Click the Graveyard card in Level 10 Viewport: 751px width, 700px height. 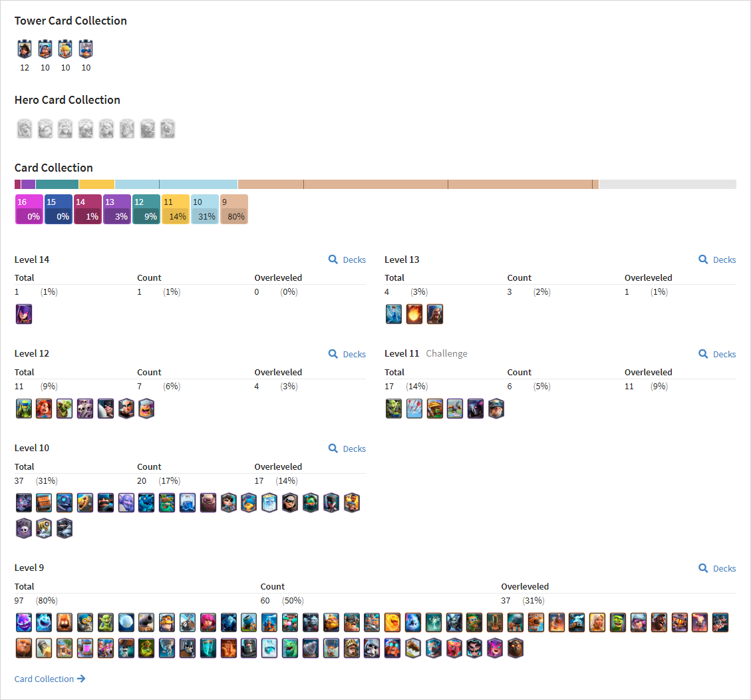[x=24, y=529]
